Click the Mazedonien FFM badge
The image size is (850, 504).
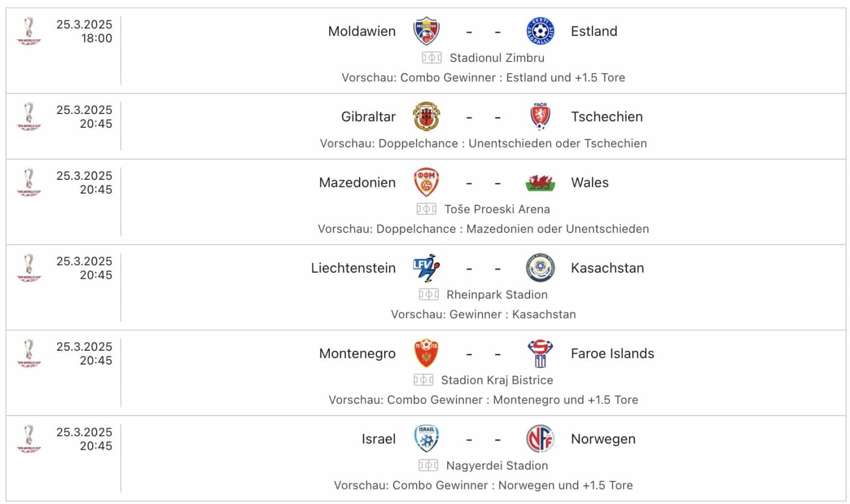(x=427, y=183)
